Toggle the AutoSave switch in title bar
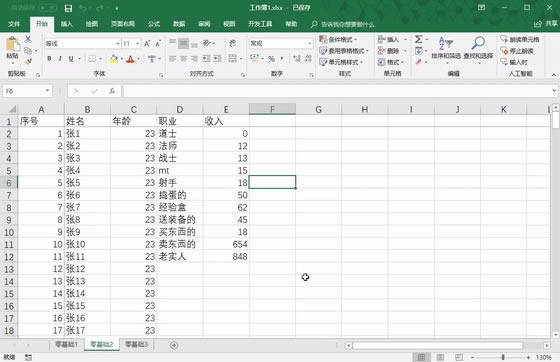The width and height of the screenshot is (560, 362). 48,8
